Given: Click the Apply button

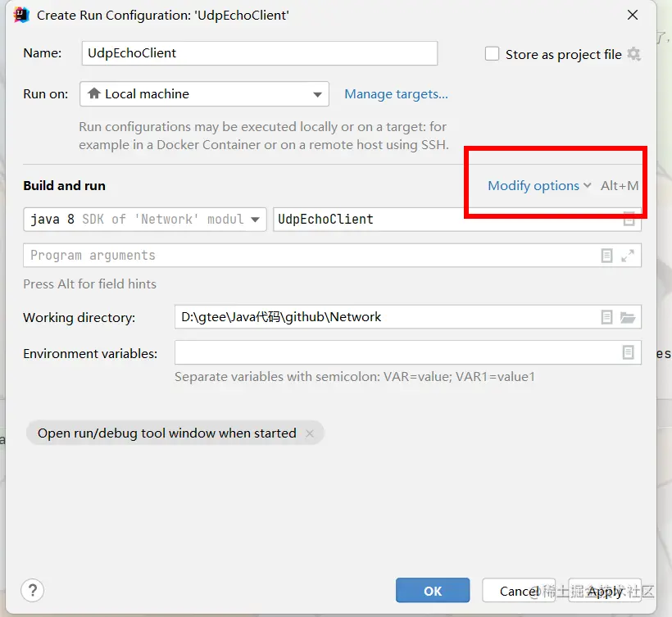Looking at the screenshot, I should pos(605,591).
